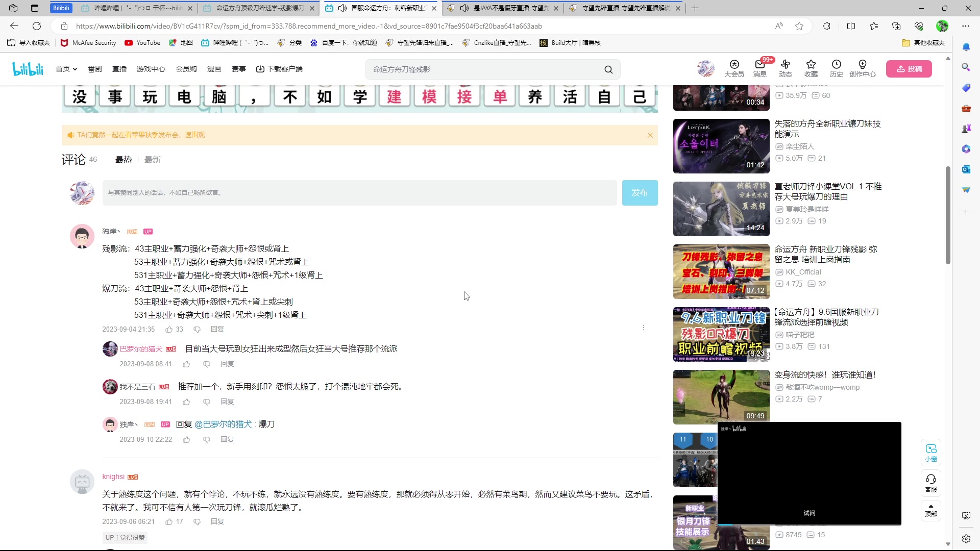This screenshot has height=551, width=980.
Task: Like knighsi's comment with the thumbs-up
Action: [x=170, y=521]
